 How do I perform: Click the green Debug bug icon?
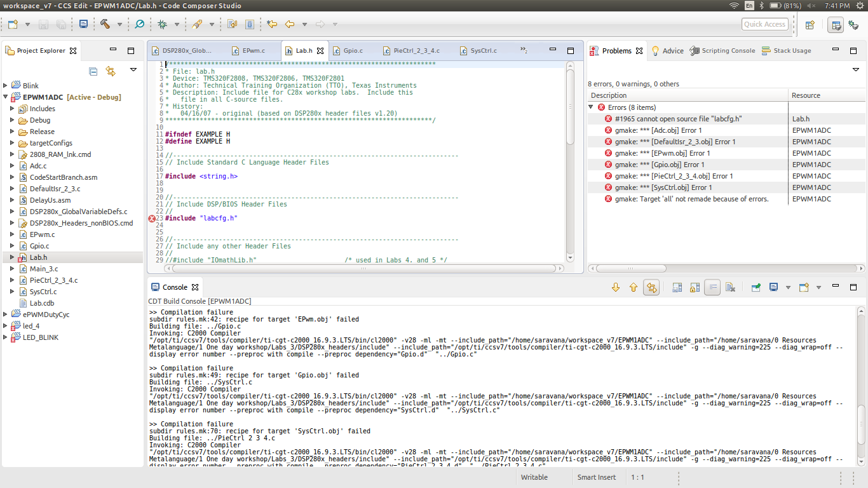pyautogui.click(x=163, y=24)
